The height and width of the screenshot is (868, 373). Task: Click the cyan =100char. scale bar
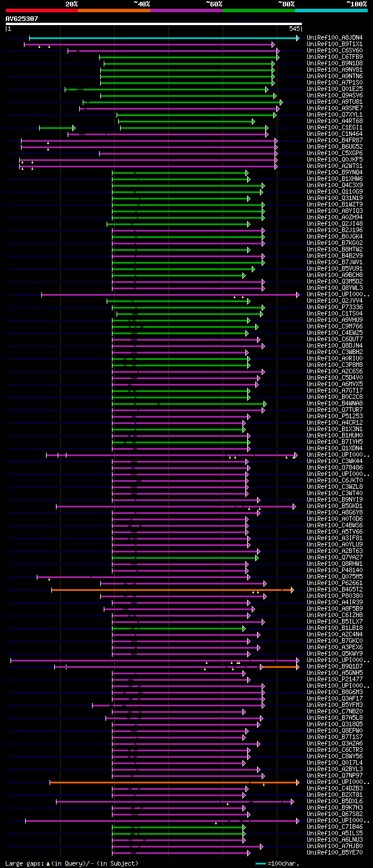[x=260, y=863]
